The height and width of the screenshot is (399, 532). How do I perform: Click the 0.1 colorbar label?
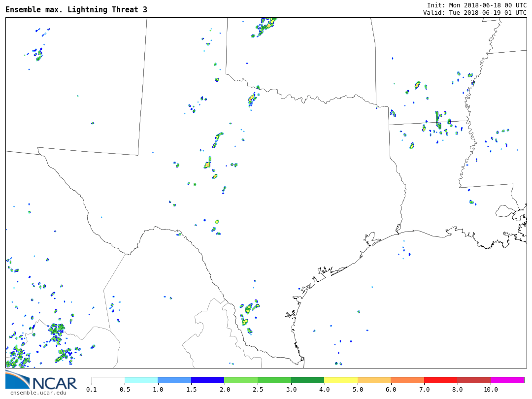(x=92, y=389)
